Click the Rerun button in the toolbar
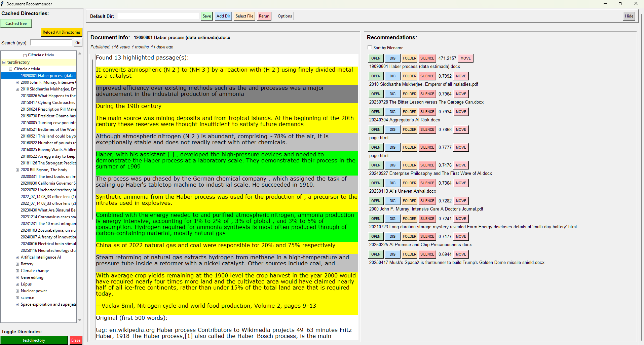 pyautogui.click(x=264, y=16)
